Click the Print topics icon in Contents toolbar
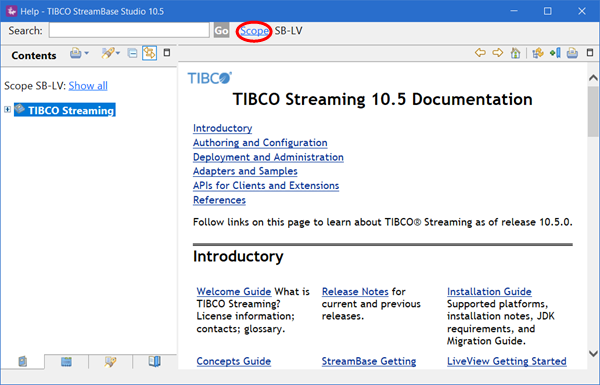 76,53
